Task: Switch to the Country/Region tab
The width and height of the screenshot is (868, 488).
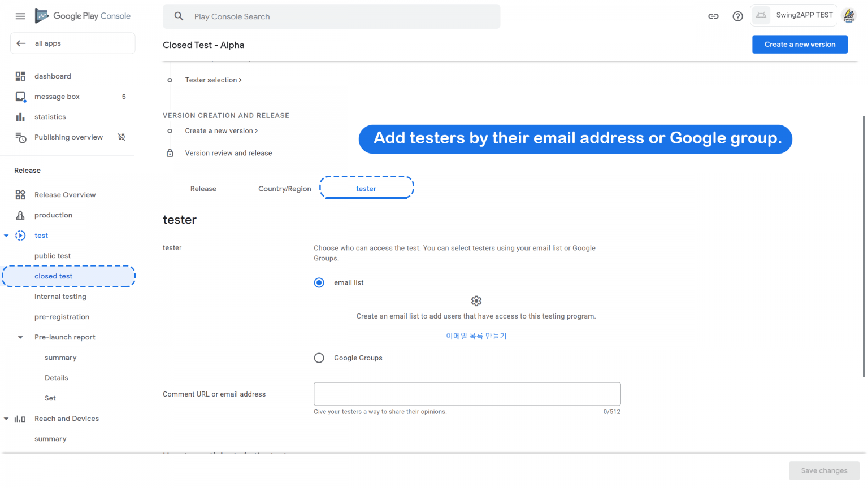Action: (285, 188)
